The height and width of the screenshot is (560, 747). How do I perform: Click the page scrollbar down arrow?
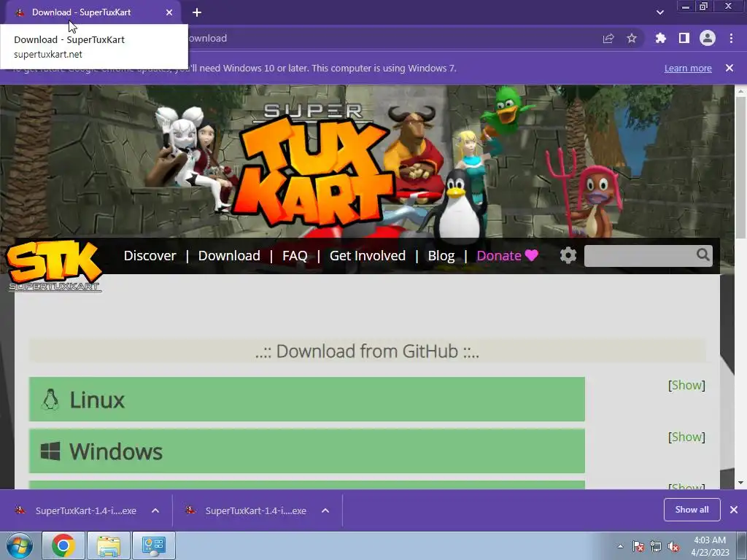coord(741,483)
